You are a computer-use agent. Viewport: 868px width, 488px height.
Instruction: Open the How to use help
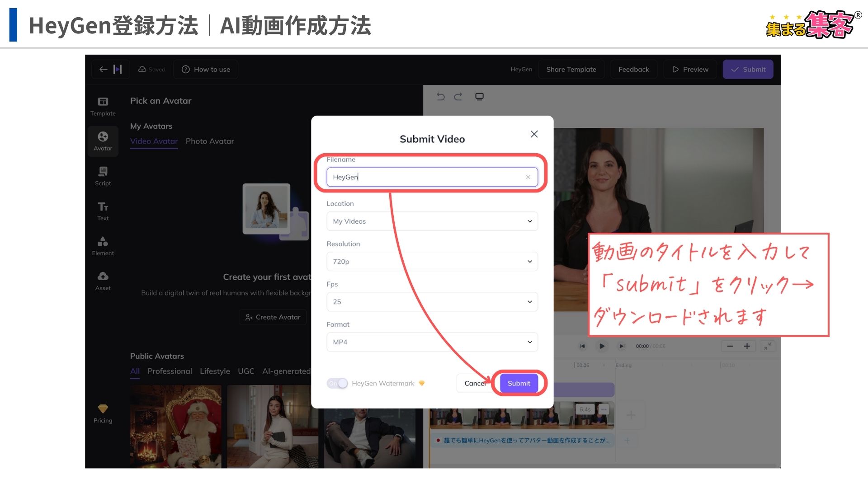206,69
